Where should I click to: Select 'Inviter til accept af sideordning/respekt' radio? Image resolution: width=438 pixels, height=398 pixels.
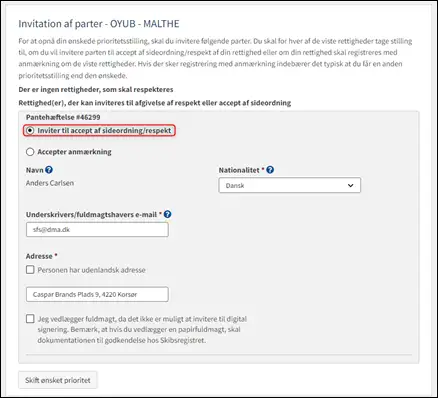click(30, 130)
